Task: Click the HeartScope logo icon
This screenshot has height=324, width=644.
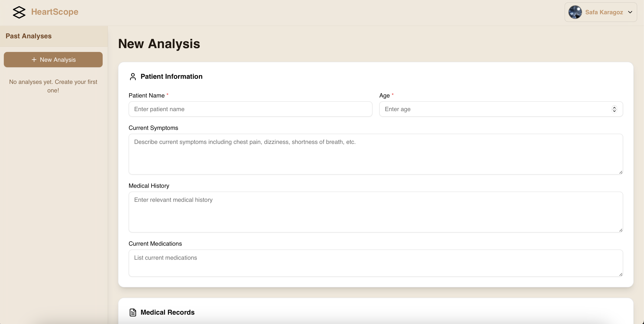Action: [x=19, y=12]
